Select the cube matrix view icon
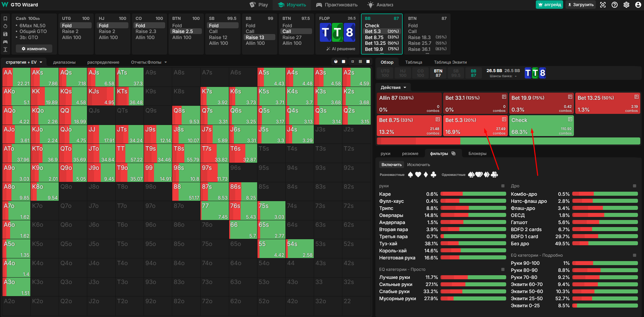This screenshot has height=317, width=644. 336,62
